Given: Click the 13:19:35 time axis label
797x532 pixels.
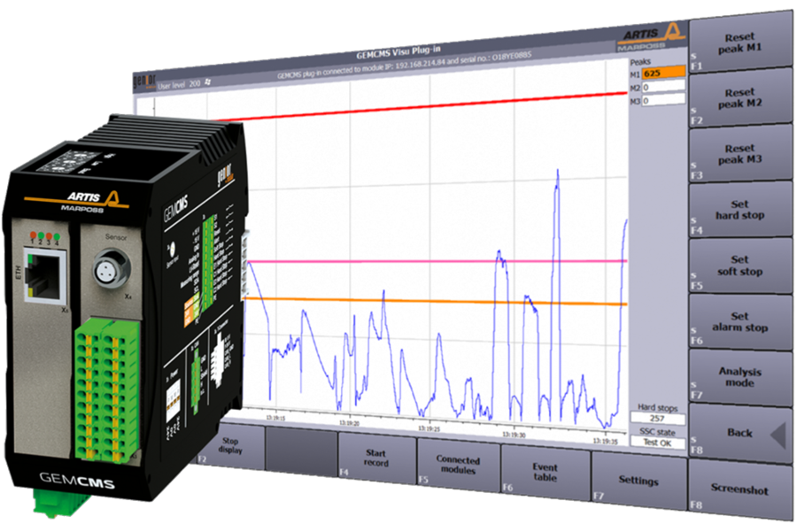Looking at the screenshot, I should pyautogui.click(x=605, y=441).
